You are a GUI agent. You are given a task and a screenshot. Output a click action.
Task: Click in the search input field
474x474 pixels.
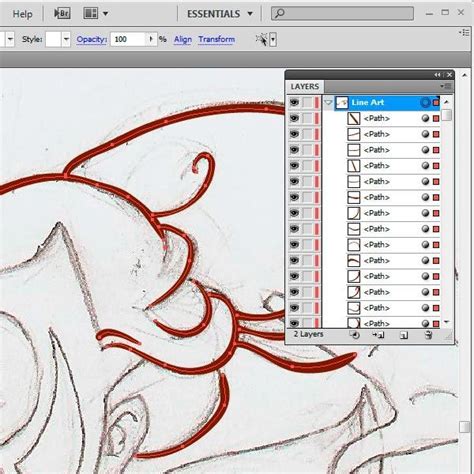[x=342, y=13]
